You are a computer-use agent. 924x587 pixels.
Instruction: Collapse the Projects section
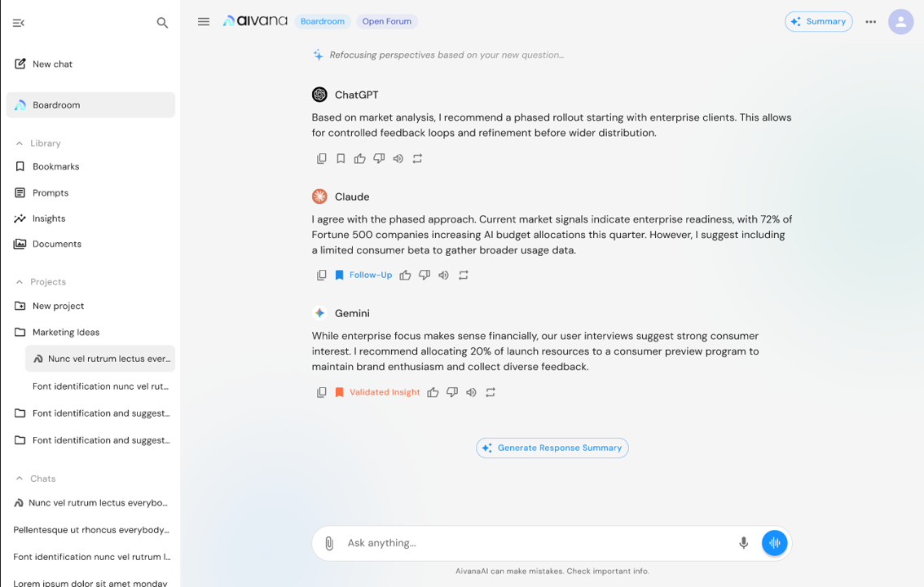coord(20,281)
